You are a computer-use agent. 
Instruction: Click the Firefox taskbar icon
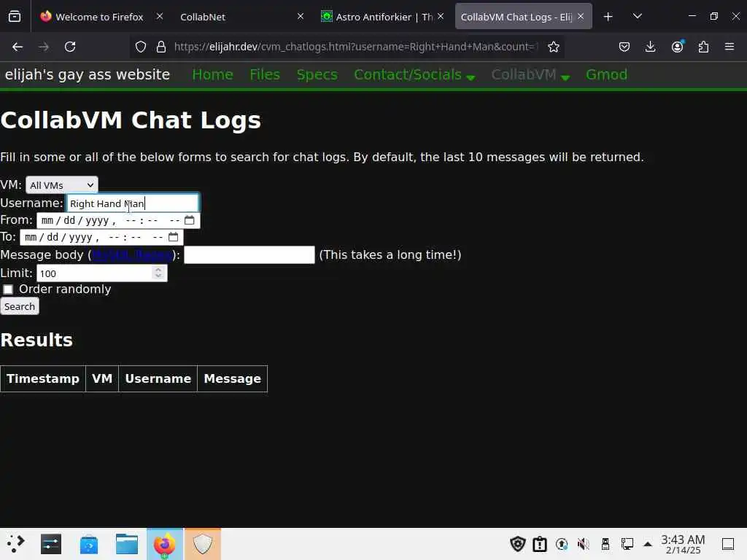click(164, 544)
